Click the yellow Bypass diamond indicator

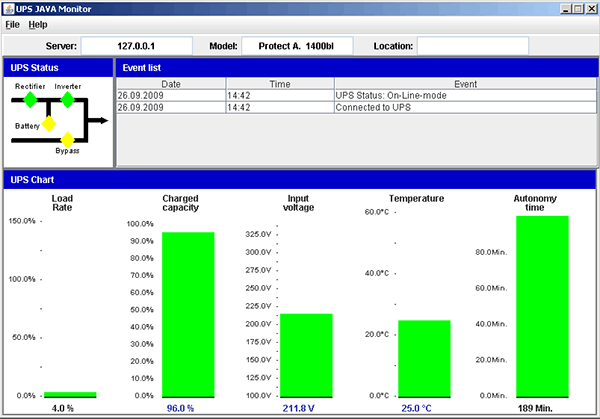(68, 140)
